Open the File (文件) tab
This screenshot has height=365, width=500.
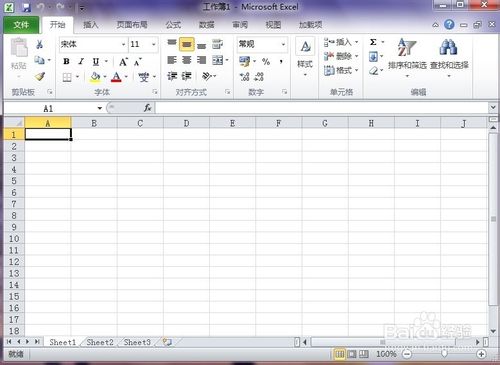pyautogui.click(x=21, y=25)
